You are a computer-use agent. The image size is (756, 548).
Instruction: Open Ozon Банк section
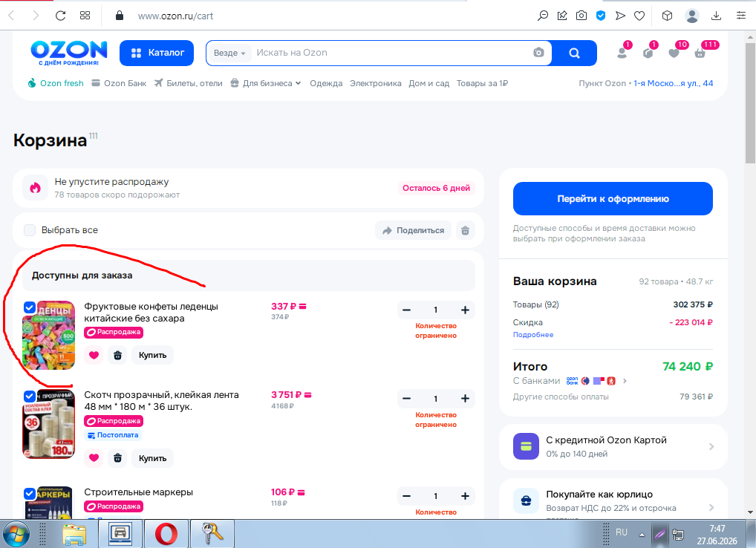[119, 83]
